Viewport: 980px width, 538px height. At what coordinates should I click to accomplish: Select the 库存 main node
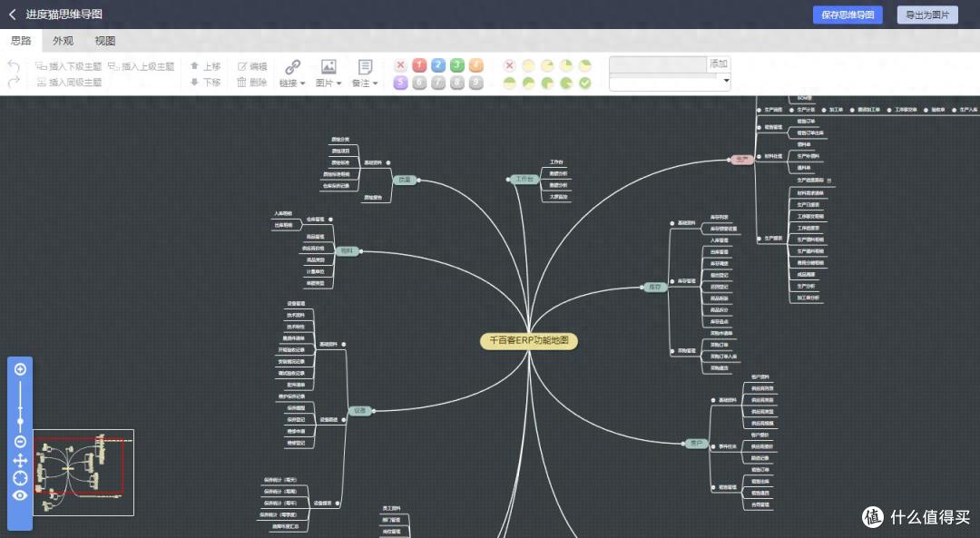point(655,288)
